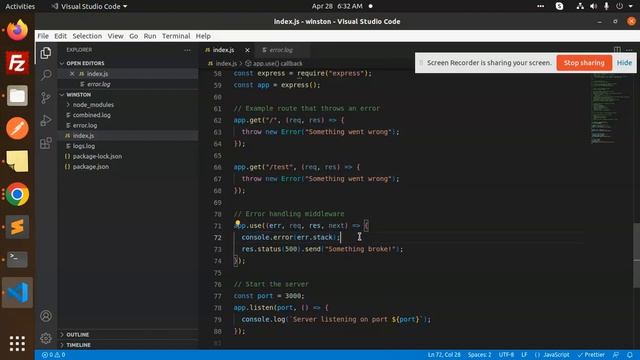Screen dimensions: 640x360
Task: Click Visual Studio Code dock icon
Action: click(x=17, y=292)
